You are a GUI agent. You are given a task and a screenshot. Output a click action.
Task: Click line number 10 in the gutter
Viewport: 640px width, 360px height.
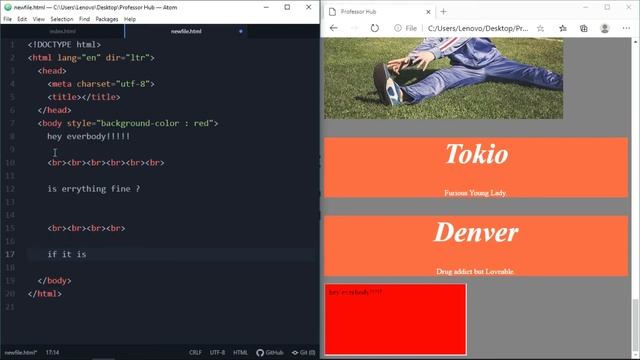click(10, 162)
